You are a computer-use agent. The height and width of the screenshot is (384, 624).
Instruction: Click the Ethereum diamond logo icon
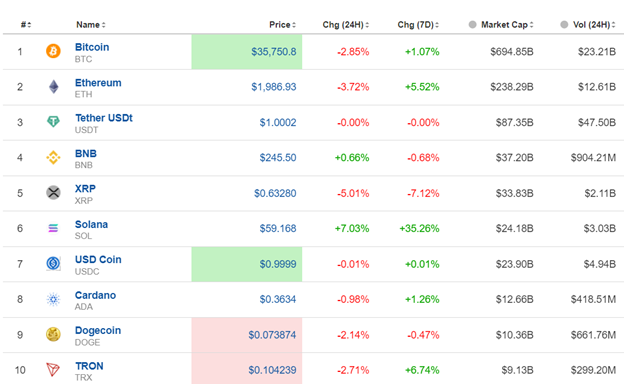53,87
